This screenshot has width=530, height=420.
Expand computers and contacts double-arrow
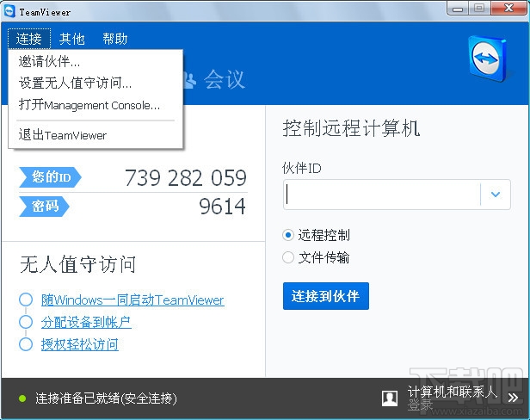513,398
